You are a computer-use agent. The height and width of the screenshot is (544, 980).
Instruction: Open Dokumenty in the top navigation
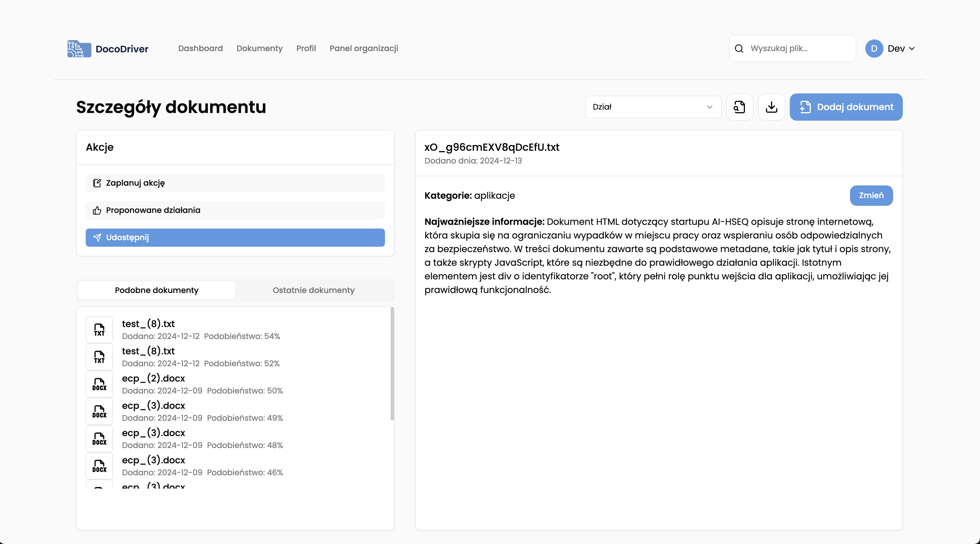tap(259, 48)
